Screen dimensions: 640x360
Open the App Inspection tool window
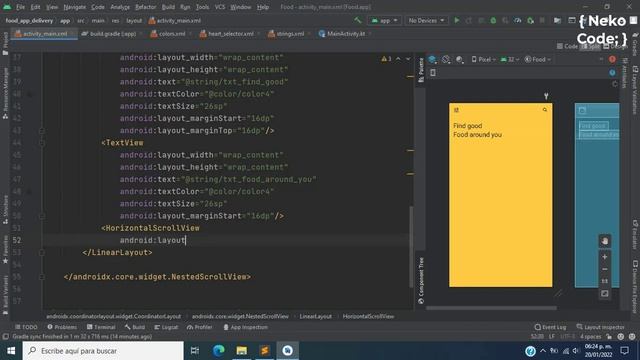tap(246, 327)
